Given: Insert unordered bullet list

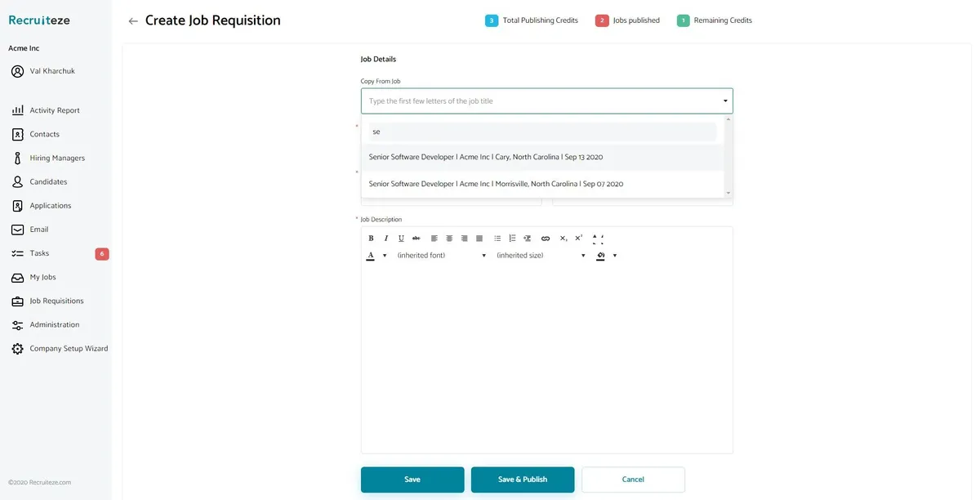Looking at the screenshot, I should click(497, 239).
